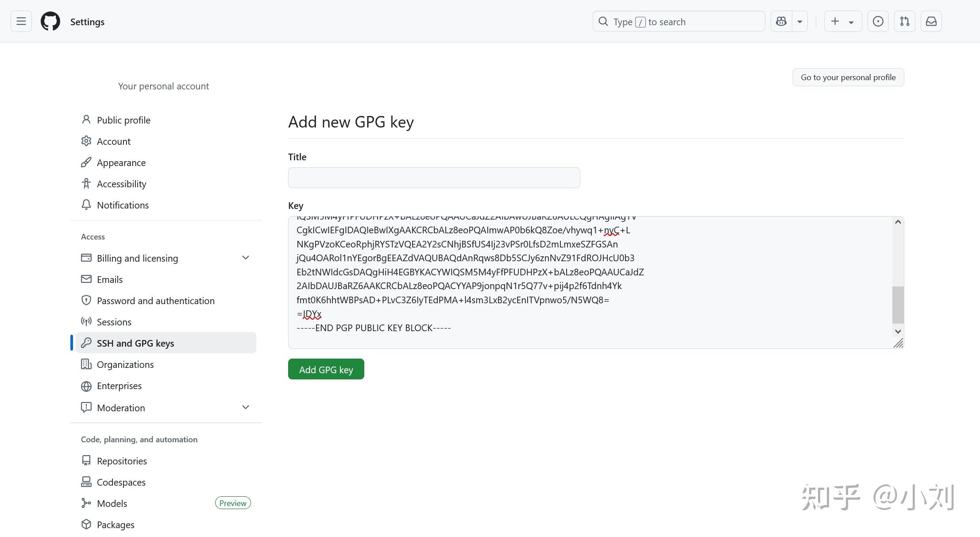980x537 pixels.
Task: View pull requests from the header
Action: pos(905,21)
